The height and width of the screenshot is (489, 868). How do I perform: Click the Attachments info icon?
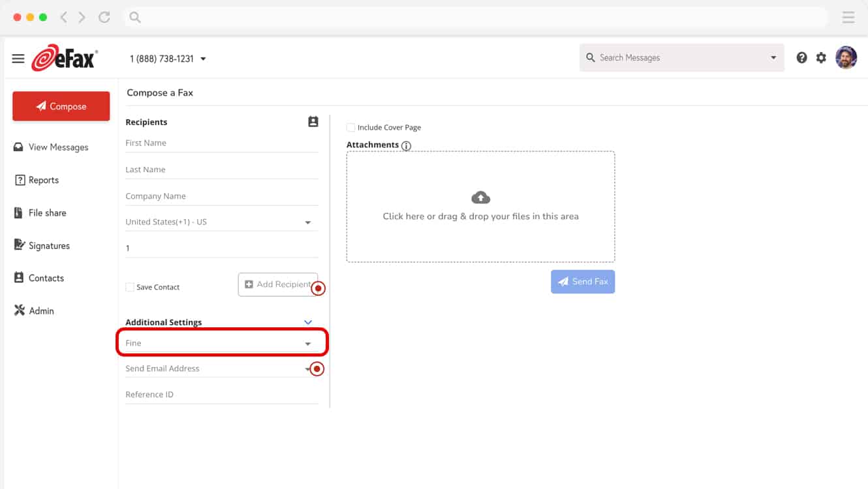point(407,146)
